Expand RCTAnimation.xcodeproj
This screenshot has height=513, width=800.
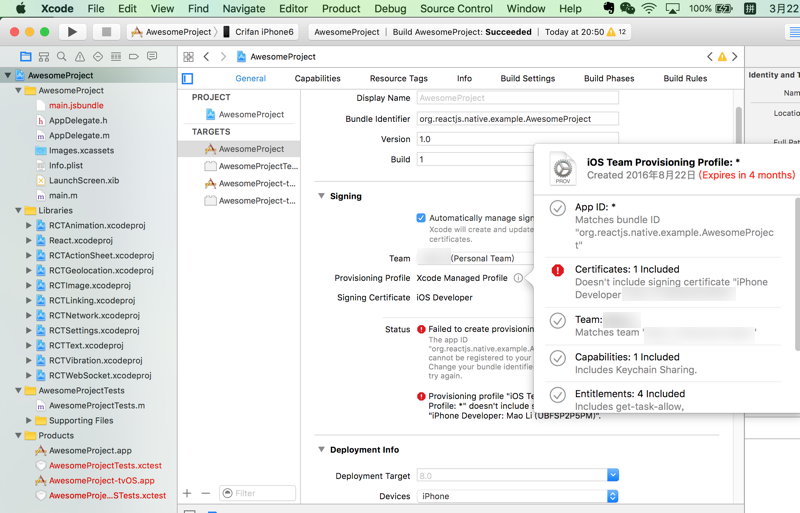tap(29, 225)
